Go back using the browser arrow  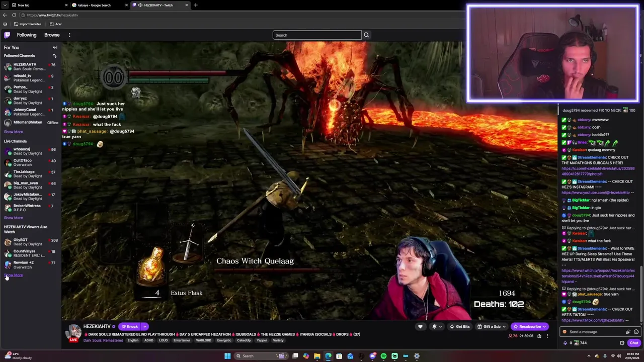pos(5,15)
